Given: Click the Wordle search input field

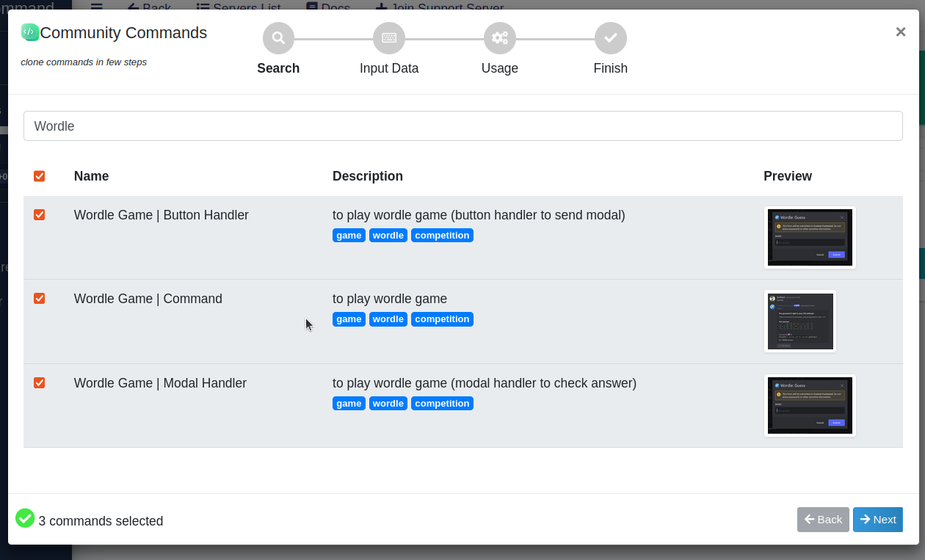Looking at the screenshot, I should coord(463,126).
